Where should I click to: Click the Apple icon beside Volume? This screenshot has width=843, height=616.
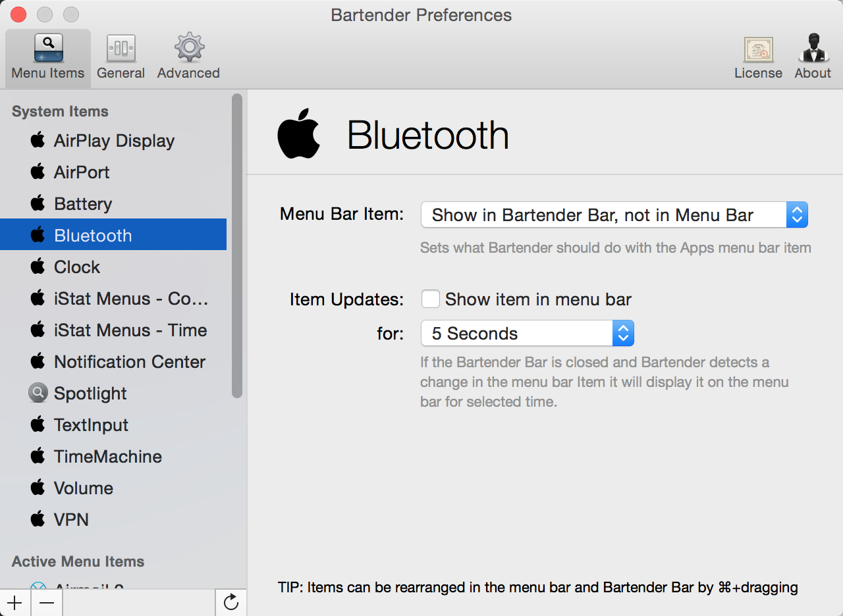click(x=38, y=487)
